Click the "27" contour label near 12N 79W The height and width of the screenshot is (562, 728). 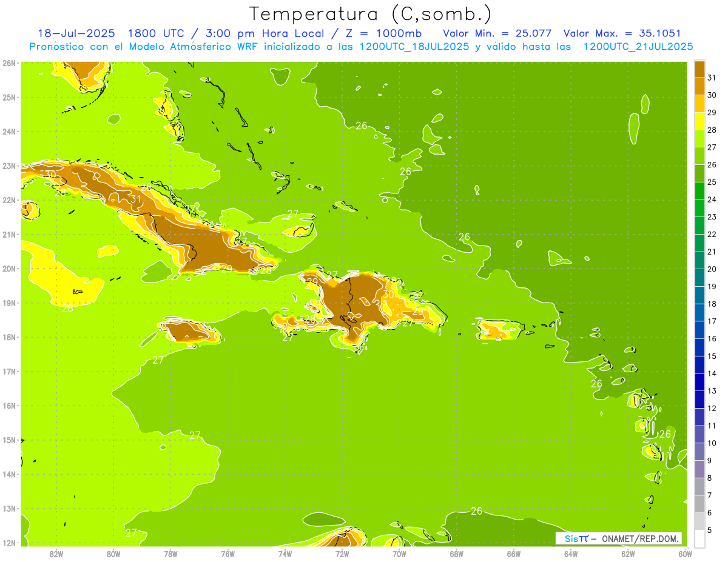tap(131, 533)
